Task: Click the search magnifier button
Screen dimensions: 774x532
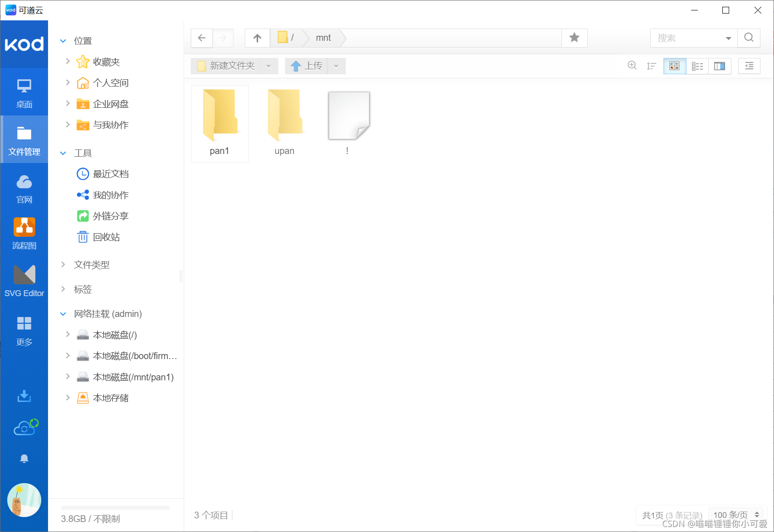Action: coord(749,38)
